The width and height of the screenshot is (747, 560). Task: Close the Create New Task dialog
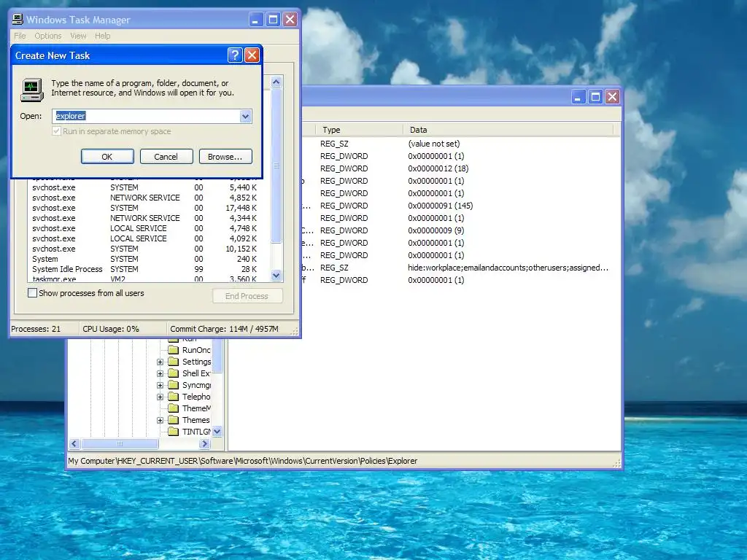(252, 55)
